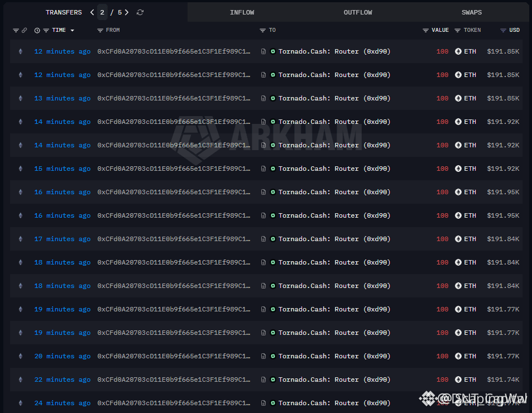Click Ethereum chain icon in 15 minutes row
Viewport: 532px width, 413px height.
tap(21, 169)
